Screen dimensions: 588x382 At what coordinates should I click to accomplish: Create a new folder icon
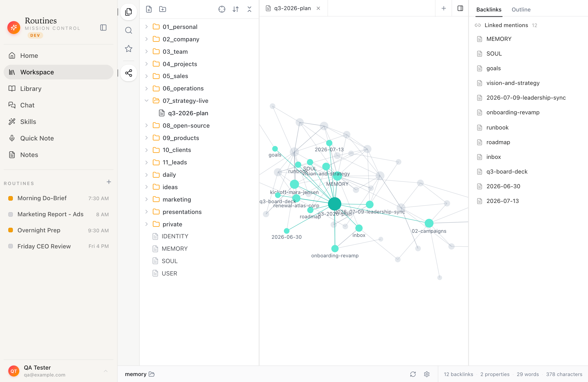pos(163,9)
